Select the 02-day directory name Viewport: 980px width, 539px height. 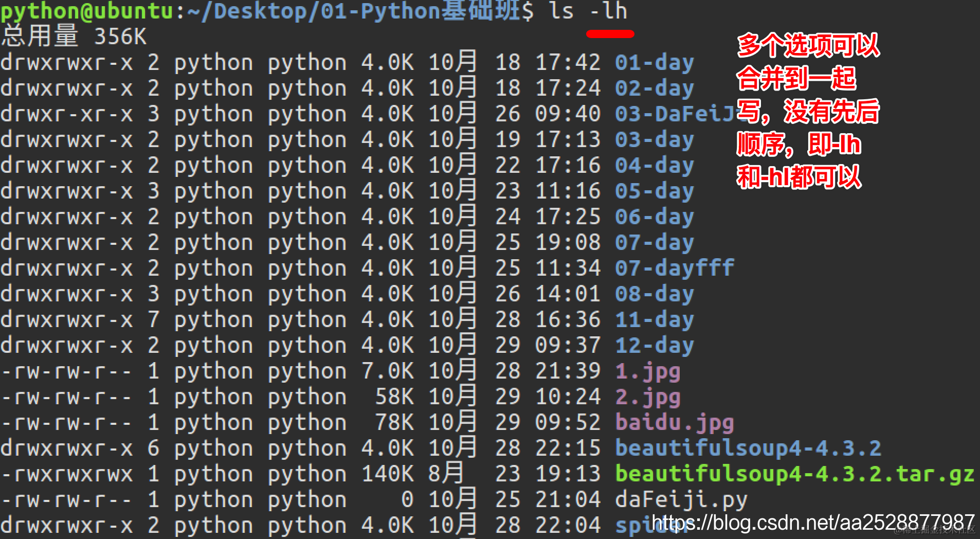654,89
